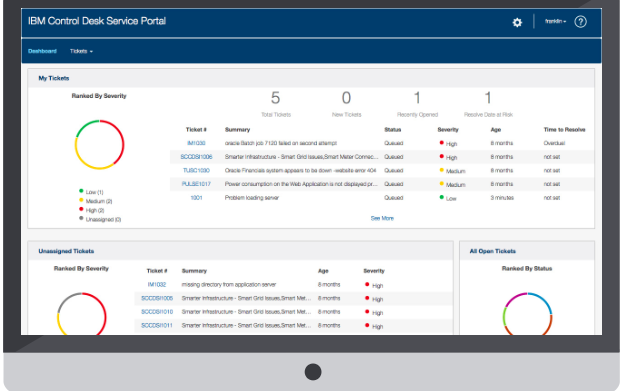Click the My Tickets panel heading

coord(53,78)
